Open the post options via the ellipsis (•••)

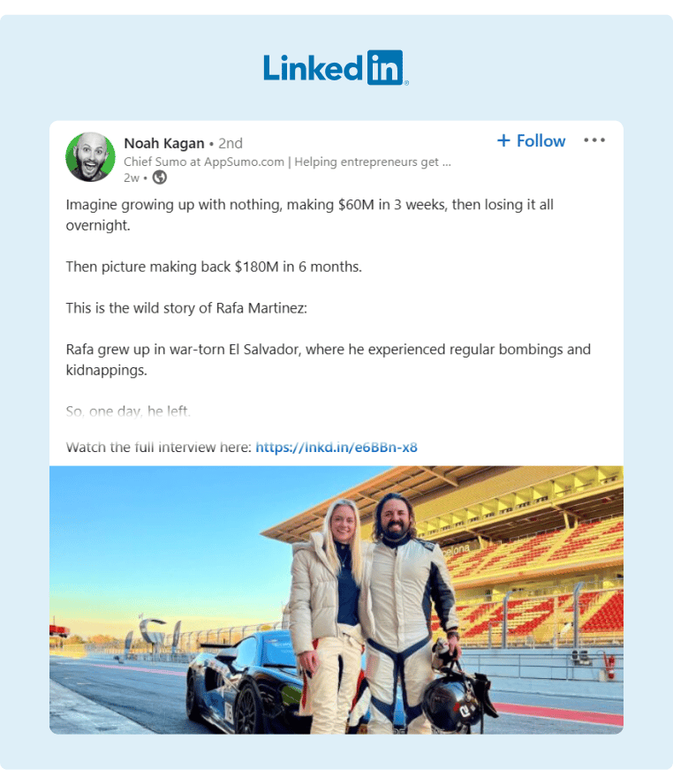click(x=594, y=139)
